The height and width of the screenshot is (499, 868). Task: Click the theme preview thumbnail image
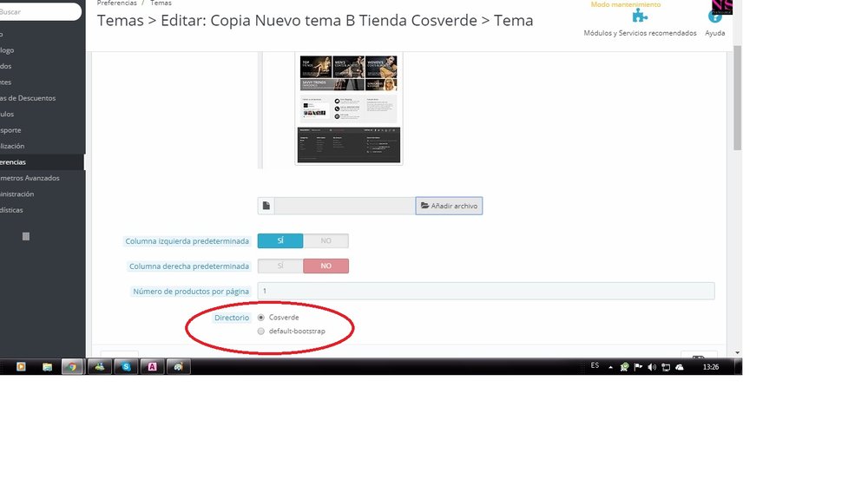pyautogui.click(x=349, y=108)
